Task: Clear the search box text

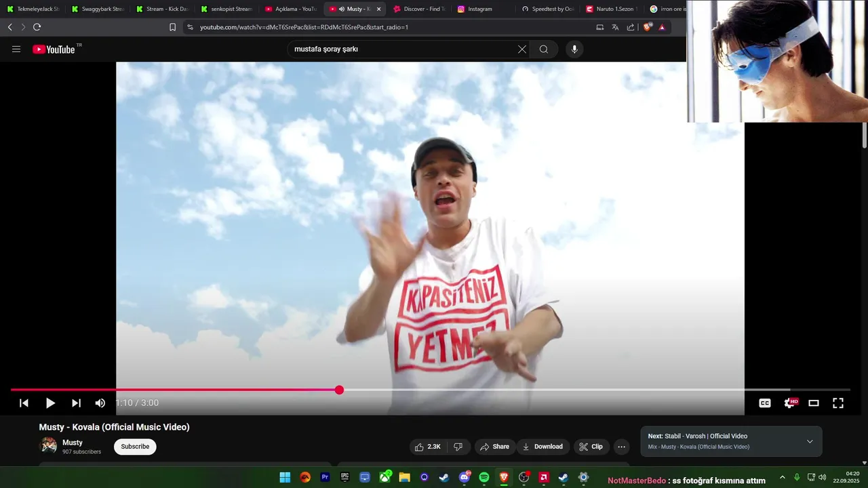Action: [522, 49]
